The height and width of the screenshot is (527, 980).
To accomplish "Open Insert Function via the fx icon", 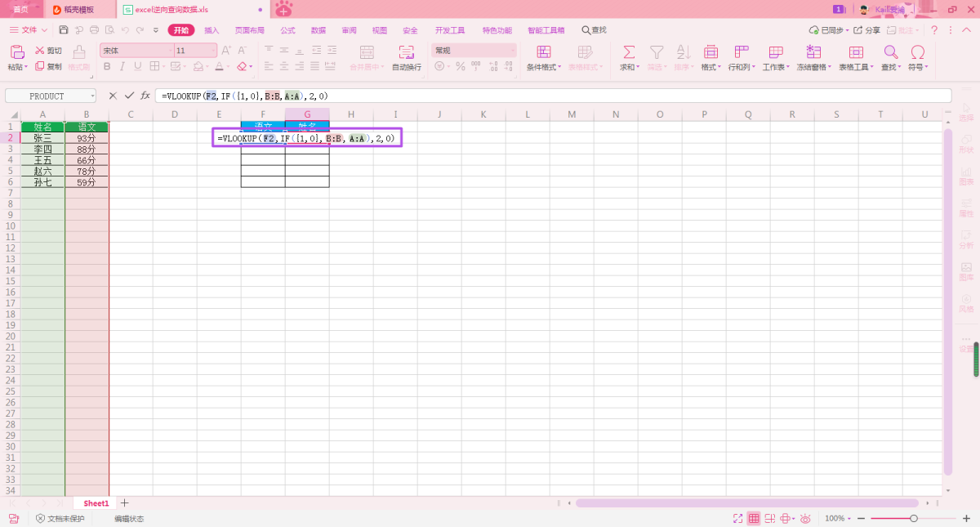I will [x=145, y=96].
